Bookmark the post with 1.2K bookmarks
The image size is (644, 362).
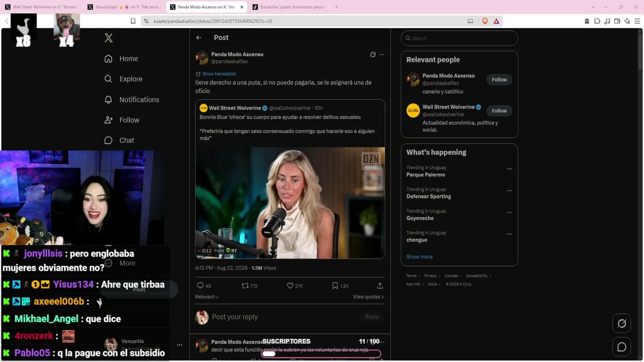[x=335, y=286]
